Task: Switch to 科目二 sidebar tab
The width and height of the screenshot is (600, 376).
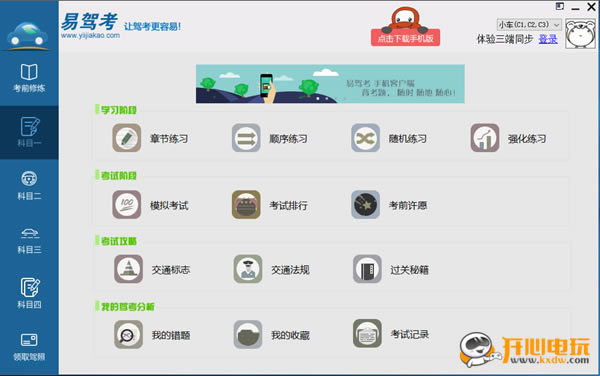Action: (29, 186)
